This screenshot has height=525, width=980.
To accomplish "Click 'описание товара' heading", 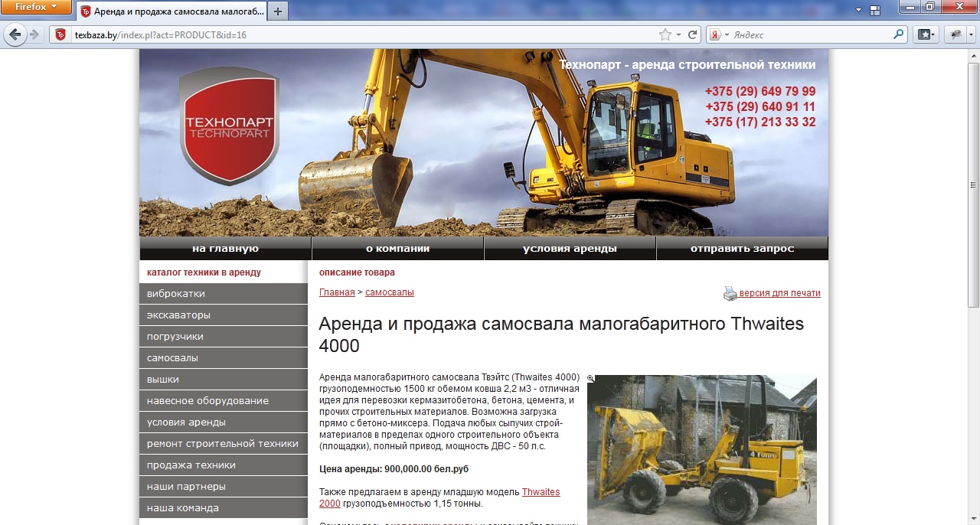I will (x=357, y=272).
